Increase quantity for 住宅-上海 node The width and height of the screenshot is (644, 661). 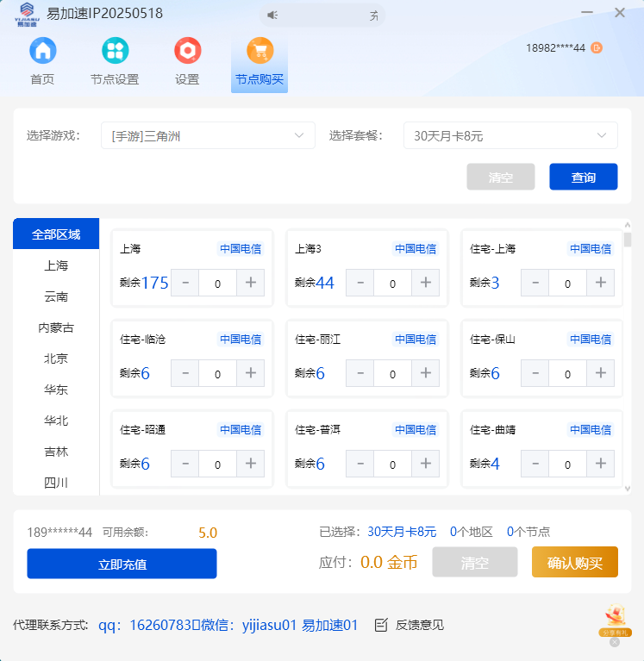(601, 283)
